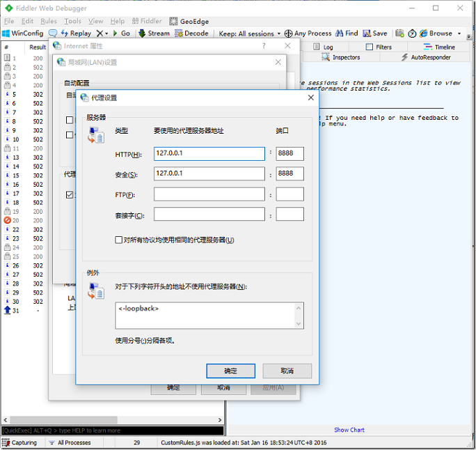Click the Secure port field
Viewport: 476px width, 450px height.
tap(289, 174)
